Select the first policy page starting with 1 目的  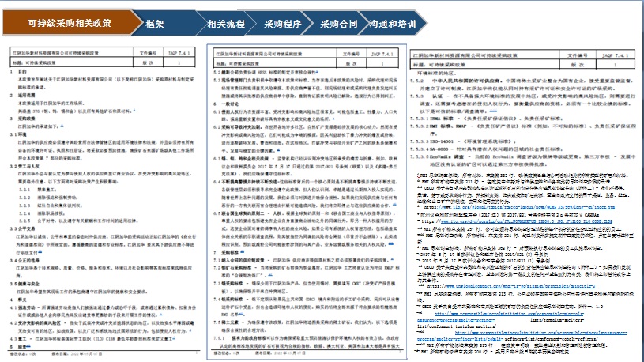[103, 202]
